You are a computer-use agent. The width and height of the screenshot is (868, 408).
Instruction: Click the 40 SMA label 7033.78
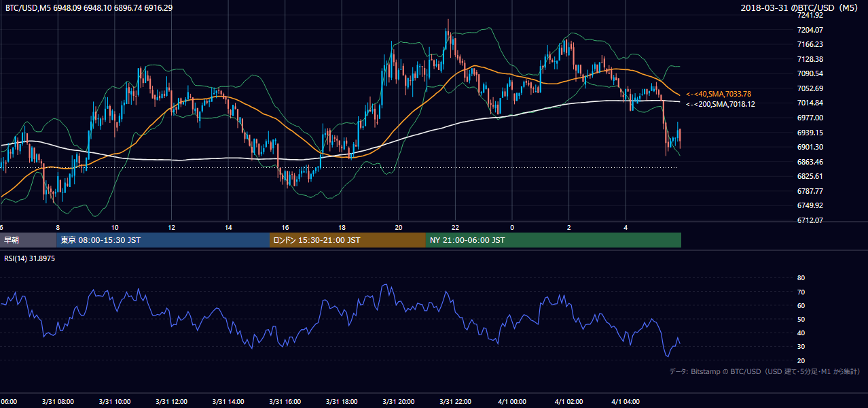coord(719,94)
